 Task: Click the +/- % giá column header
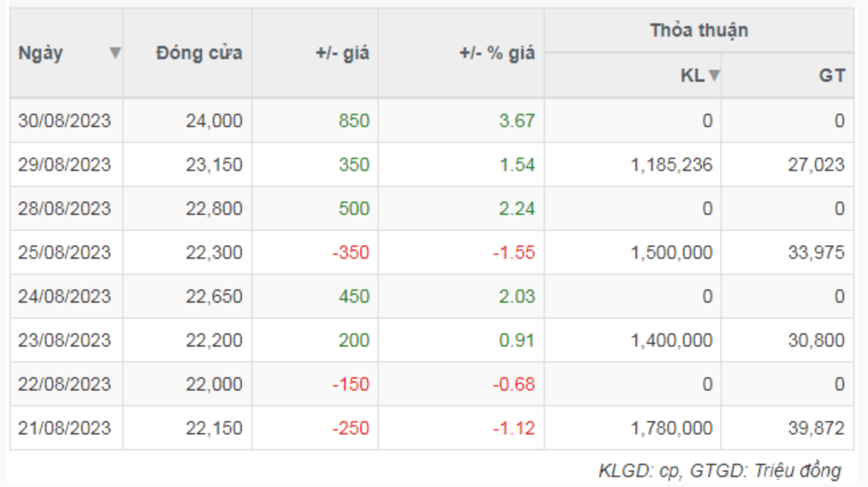click(496, 53)
